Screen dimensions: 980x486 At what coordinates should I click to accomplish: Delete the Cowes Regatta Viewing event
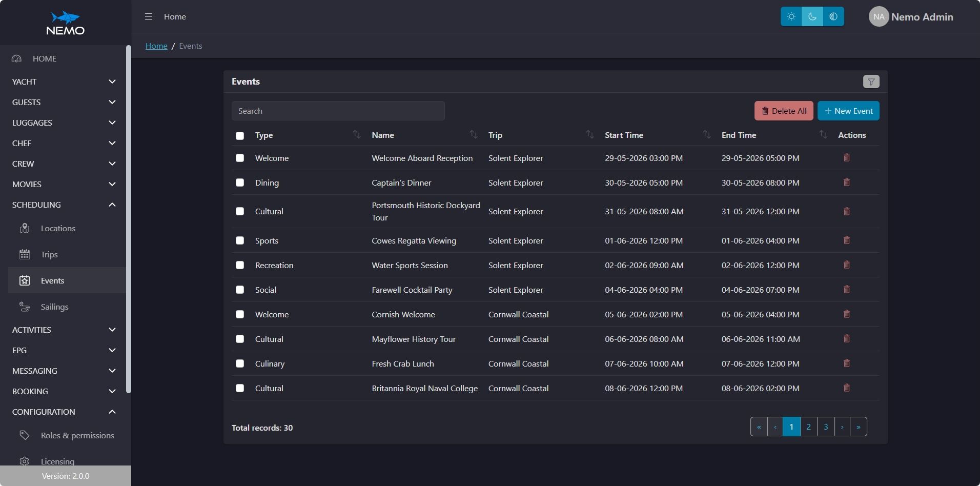click(x=847, y=240)
